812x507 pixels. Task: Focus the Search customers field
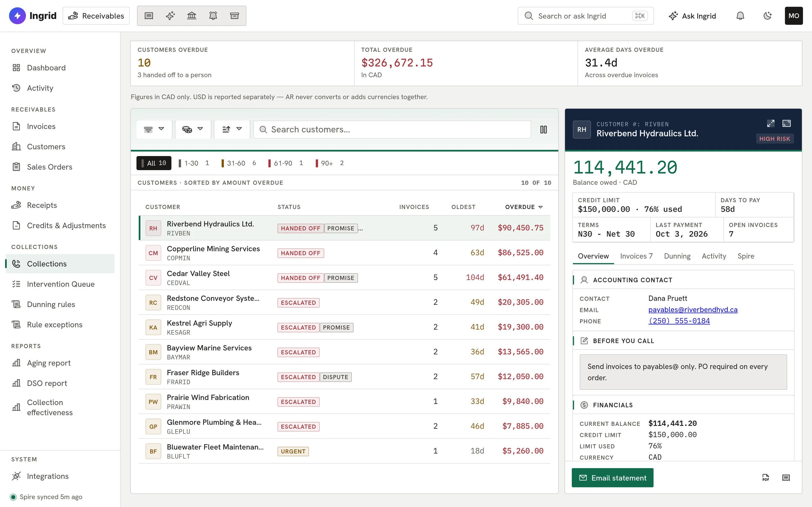pyautogui.click(x=392, y=130)
